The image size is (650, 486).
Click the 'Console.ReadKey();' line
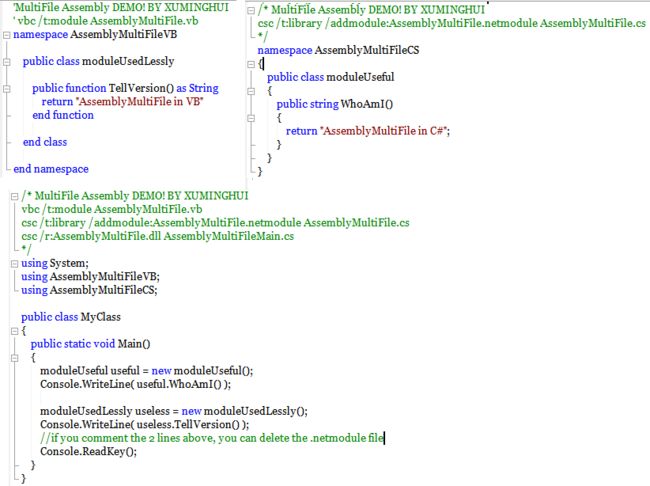(88, 451)
